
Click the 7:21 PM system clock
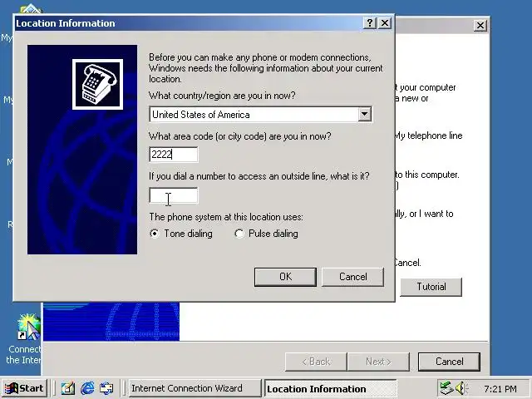coord(500,388)
